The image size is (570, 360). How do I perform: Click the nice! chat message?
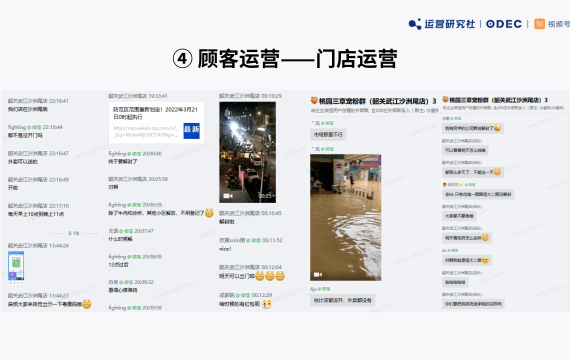[225, 249]
